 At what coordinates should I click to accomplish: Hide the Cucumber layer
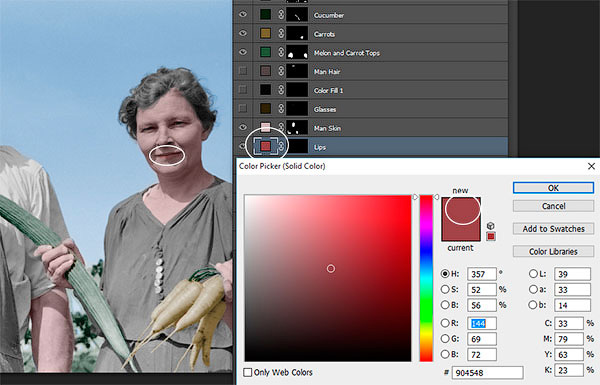[x=243, y=15]
